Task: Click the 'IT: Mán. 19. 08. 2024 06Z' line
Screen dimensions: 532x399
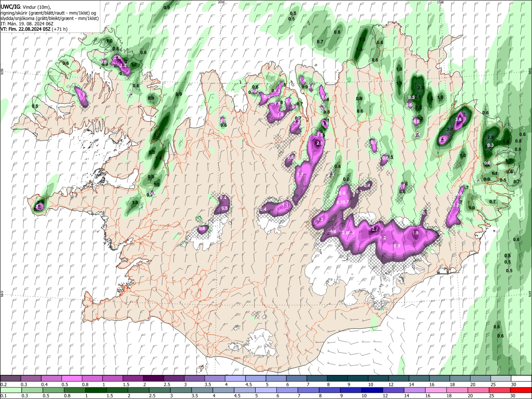Action: tap(27, 24)
